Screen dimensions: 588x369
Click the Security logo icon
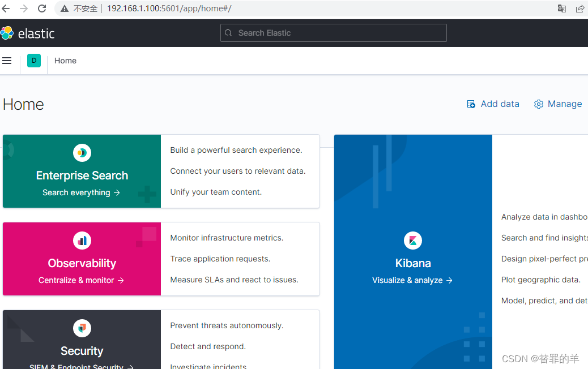click(82, 328)
